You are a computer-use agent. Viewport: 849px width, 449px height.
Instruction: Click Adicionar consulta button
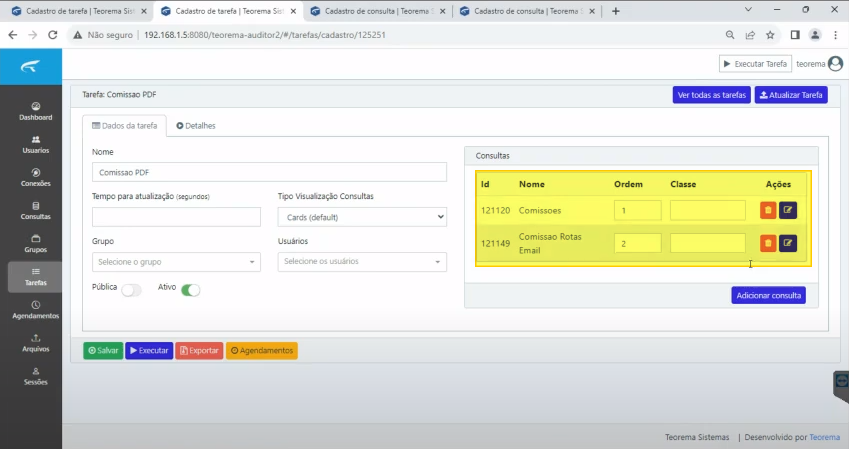coord(768,295)
